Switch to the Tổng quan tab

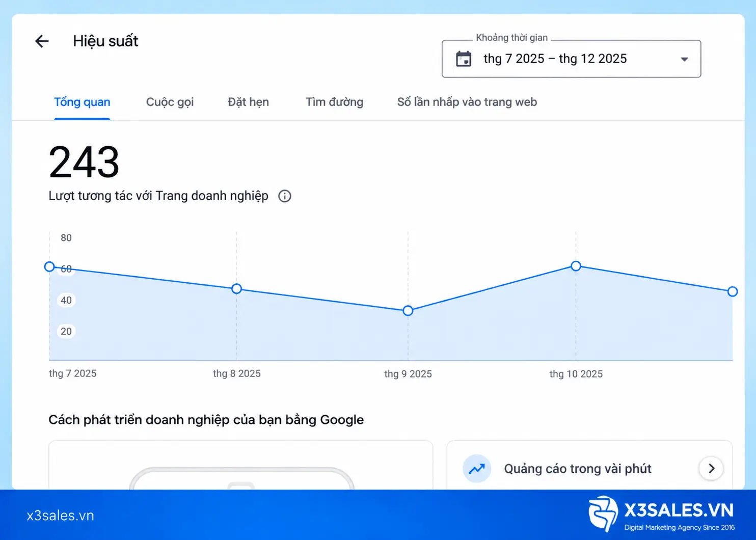click(x=82, y=102)
